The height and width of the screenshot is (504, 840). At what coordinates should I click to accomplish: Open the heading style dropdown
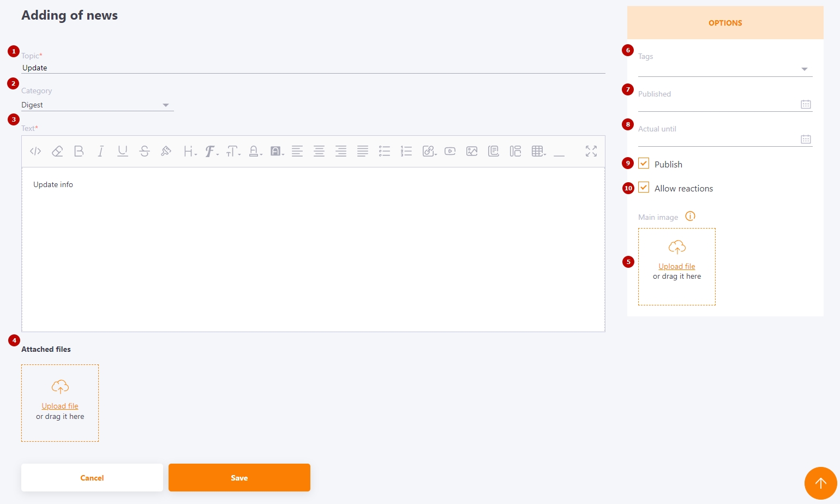[190, 151]
